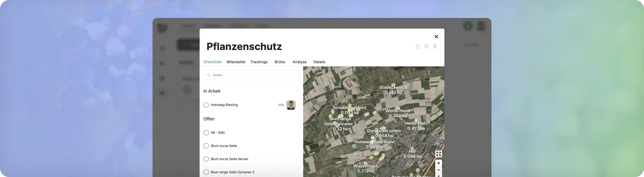Check the Blum kurze Seite item
Screen dimensions: 644x177
pyautogui.click(x=206, y=146)
